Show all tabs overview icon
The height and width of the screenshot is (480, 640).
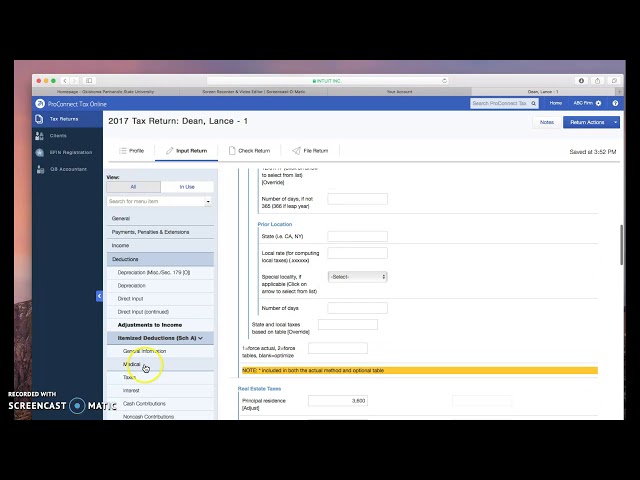point(614,81)
